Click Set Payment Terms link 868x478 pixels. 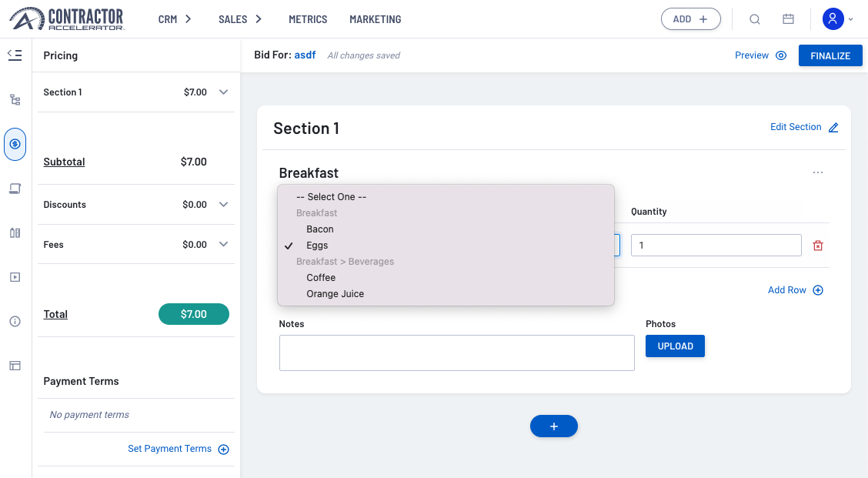click(x=171, y=449)
